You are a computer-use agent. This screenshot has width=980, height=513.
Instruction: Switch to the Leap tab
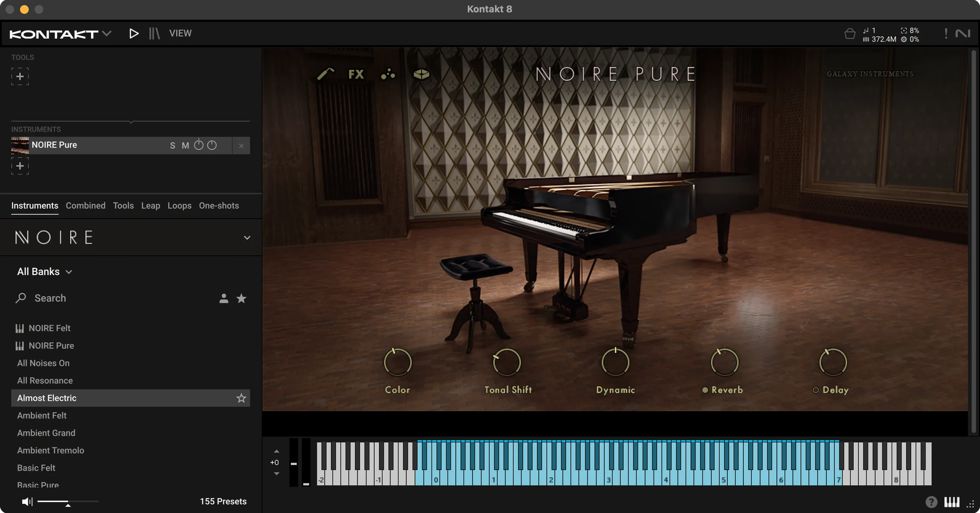point(151,206)
